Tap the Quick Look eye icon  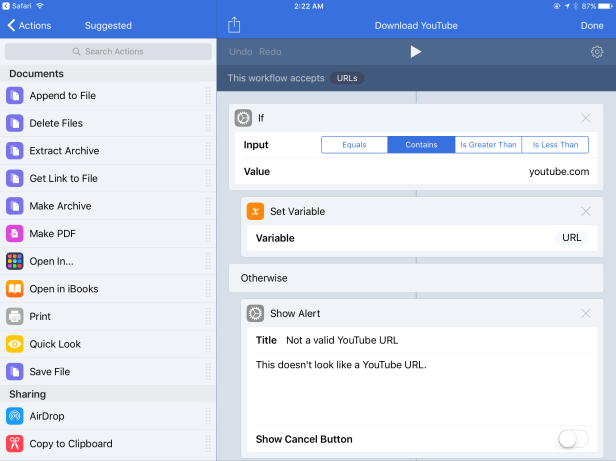coord(15,344)
